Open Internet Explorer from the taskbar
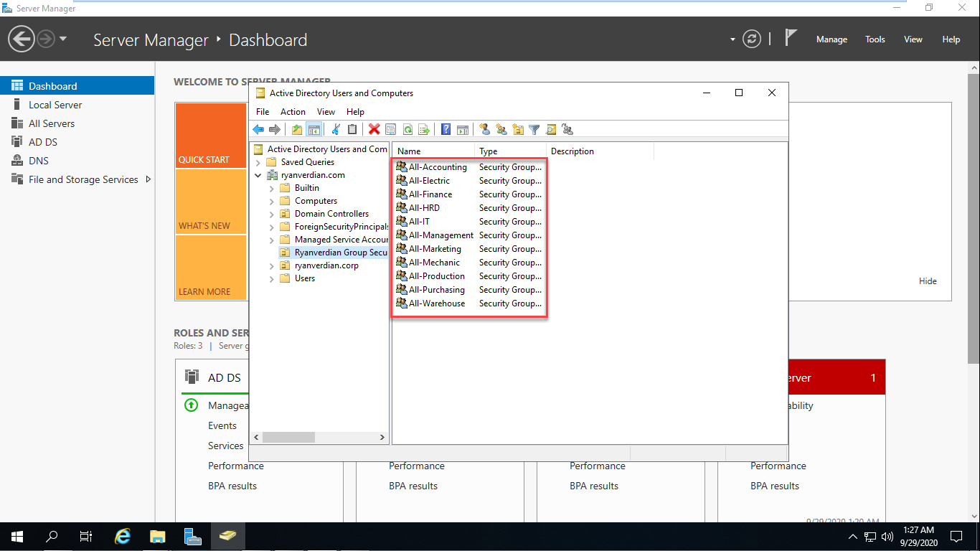980x551 pixels. point(123,537)
